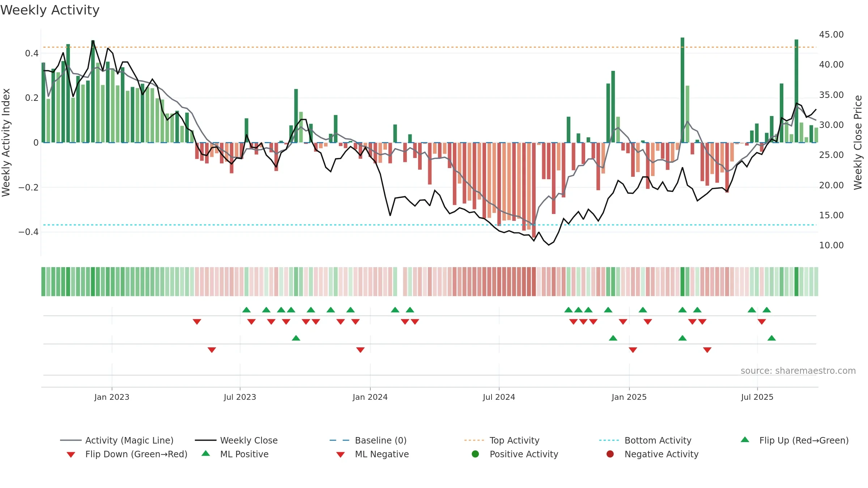Click the Jan 2024 date label
This screenshot has width=868, height=488.
point(370,397)
